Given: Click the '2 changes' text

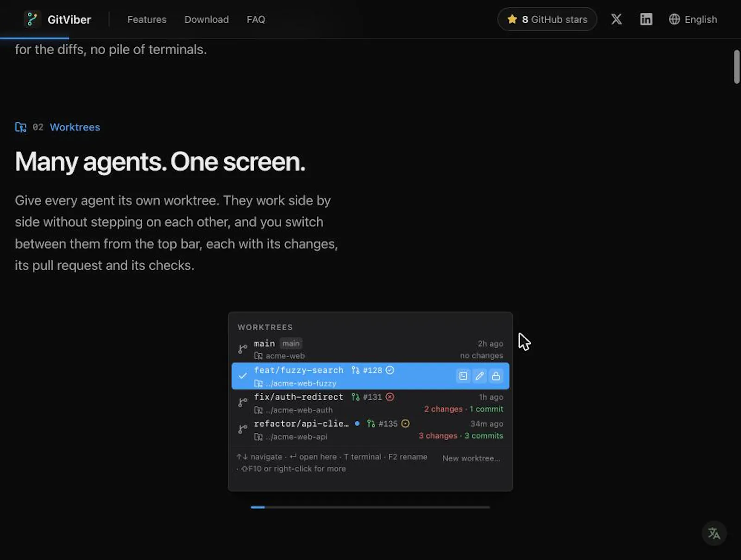Looking at the screenshot, I should coord(443,409).
